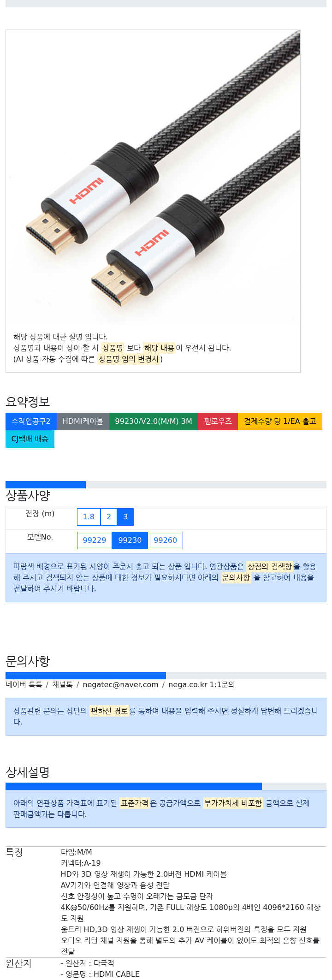Viewport: 332px width, 980px height.
Task: Select the 2 meter length option
Action: (x=109, y=517)
